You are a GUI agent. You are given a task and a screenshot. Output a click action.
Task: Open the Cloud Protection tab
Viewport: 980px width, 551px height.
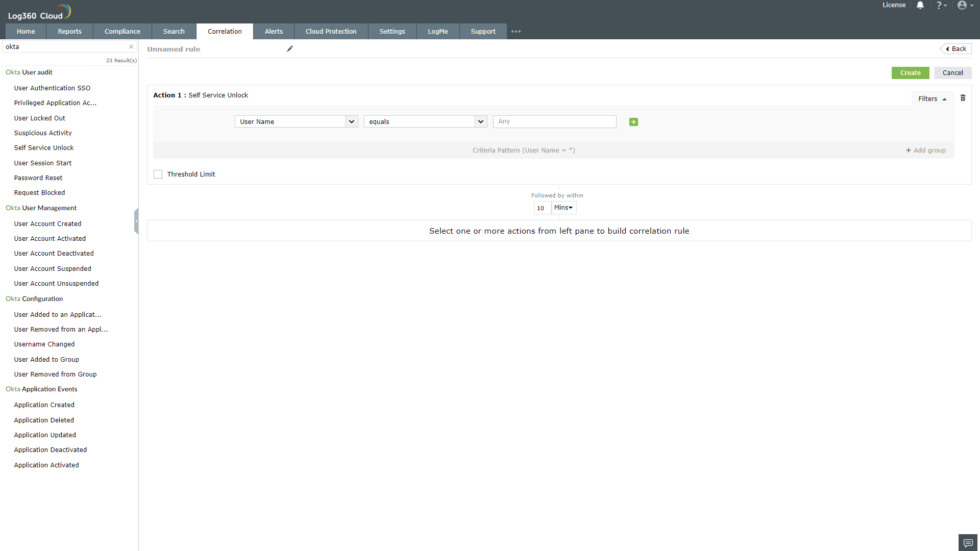tap(331, 32)
